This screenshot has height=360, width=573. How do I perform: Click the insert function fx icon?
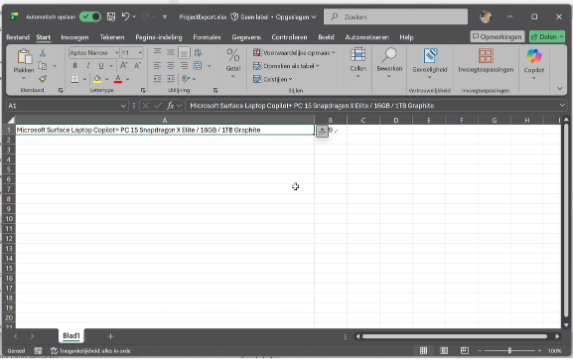point(170,106)
